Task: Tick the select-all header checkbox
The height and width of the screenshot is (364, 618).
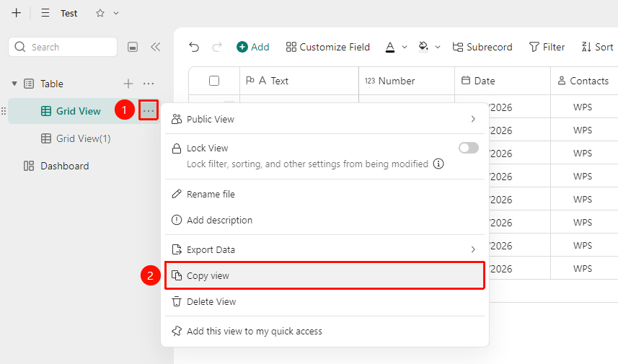Action: [214, 81]
